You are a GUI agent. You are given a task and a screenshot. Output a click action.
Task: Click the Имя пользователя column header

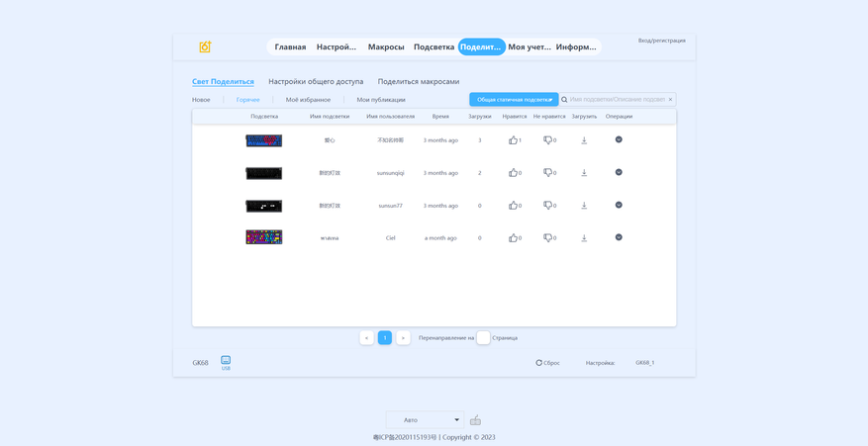coord(390,117)
